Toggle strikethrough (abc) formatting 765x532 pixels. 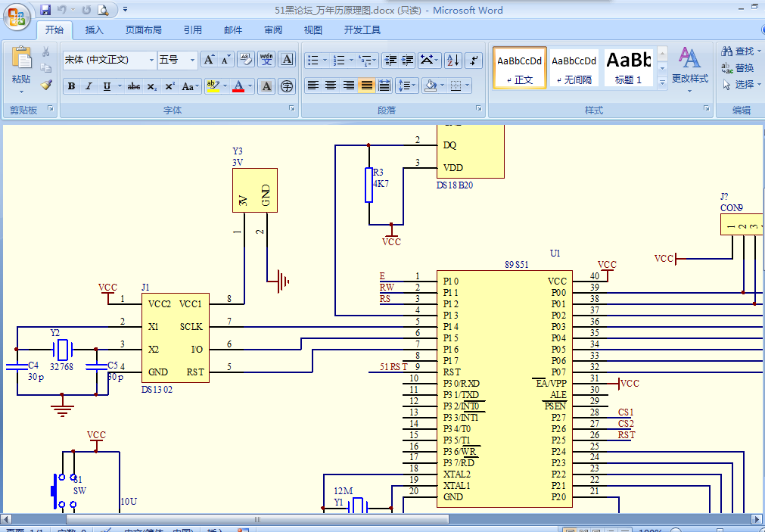pos(134,86)
